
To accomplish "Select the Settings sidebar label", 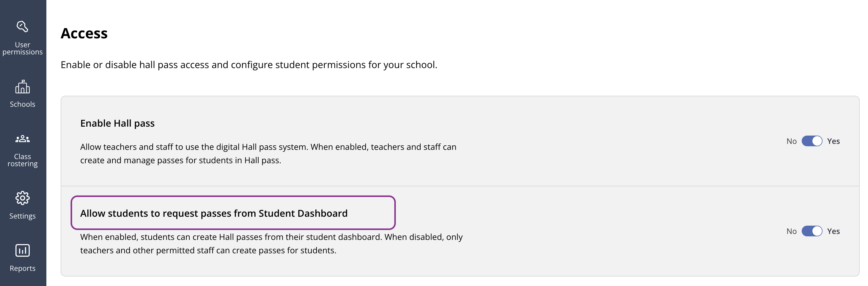I will click(22, 216).
